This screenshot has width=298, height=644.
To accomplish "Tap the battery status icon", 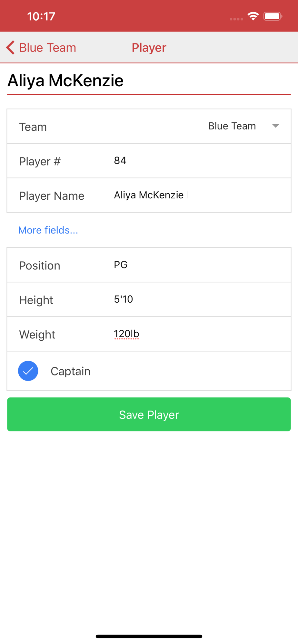I will point(273,16).
